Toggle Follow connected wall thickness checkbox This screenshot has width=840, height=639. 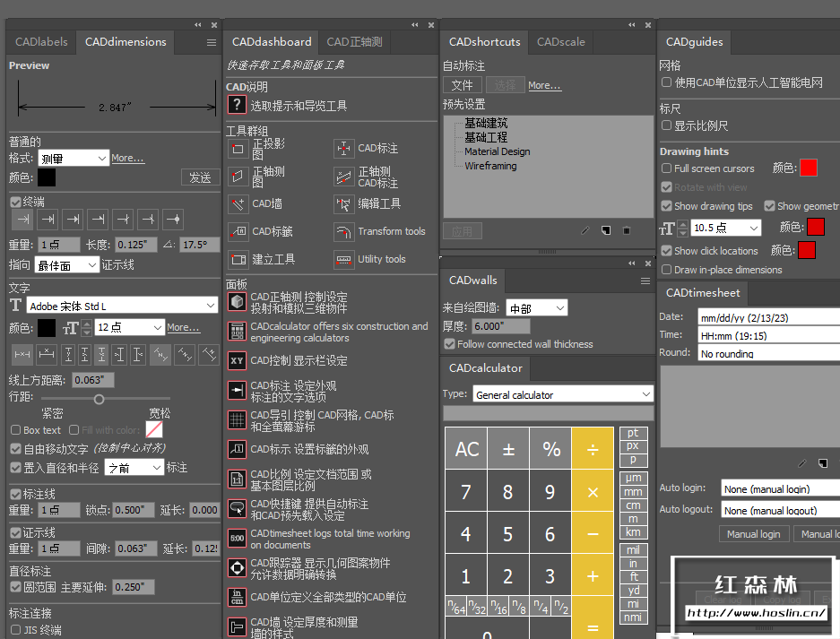pos(449,344)
